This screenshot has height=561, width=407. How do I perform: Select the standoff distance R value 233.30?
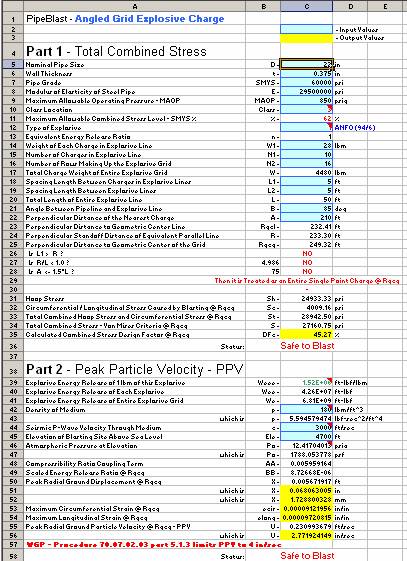click(x=307, y=235)
